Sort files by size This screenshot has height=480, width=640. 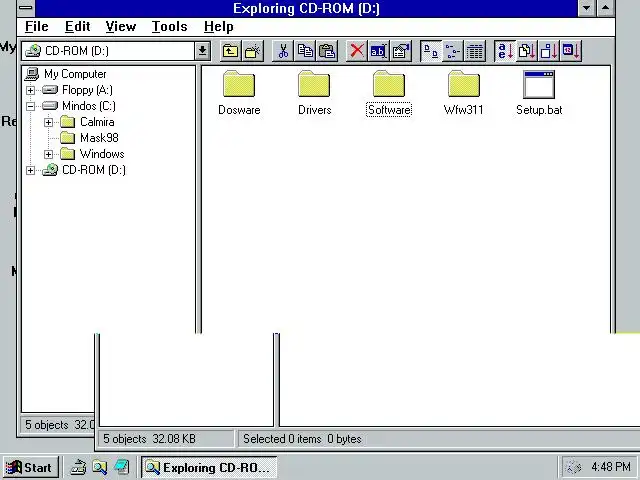549,51
